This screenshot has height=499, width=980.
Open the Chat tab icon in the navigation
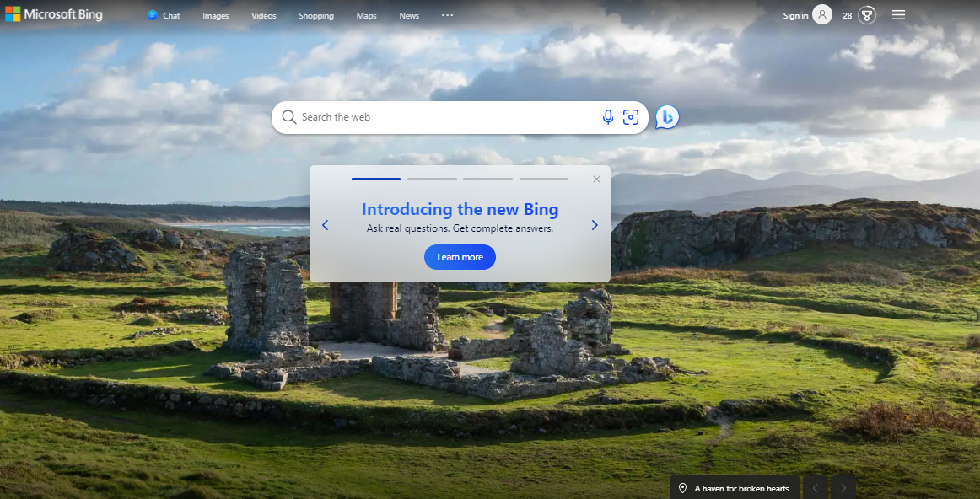point(152,14)
